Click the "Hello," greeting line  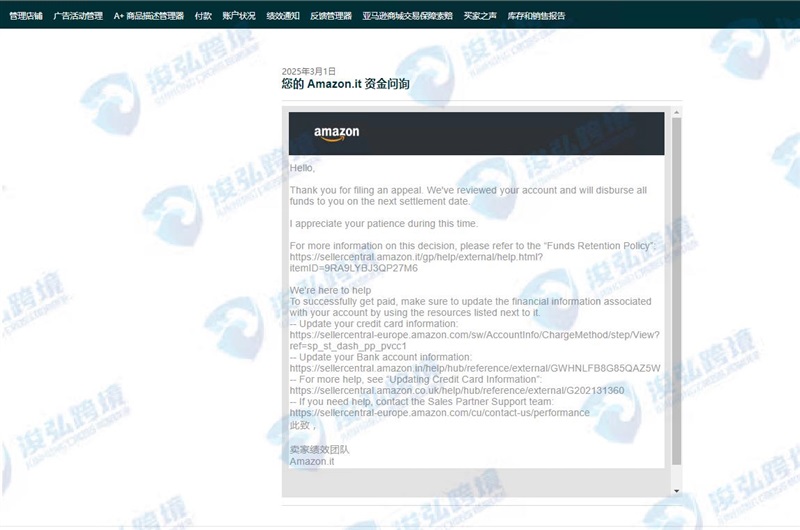point(302,168)
